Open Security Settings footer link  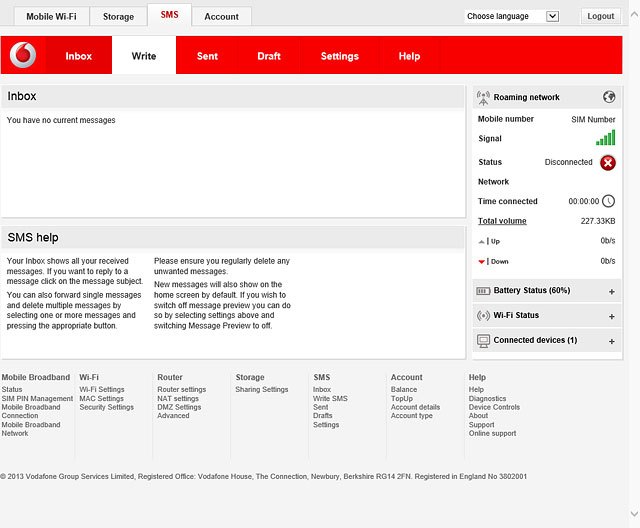(107, 407)
